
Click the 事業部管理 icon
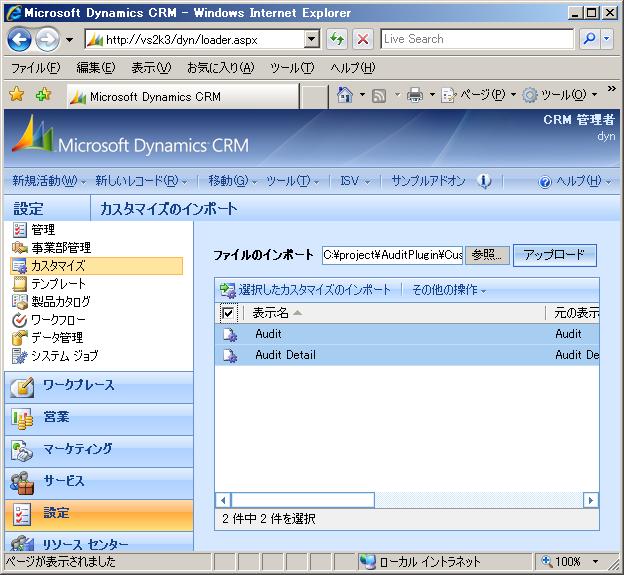(x=20, y=248)
